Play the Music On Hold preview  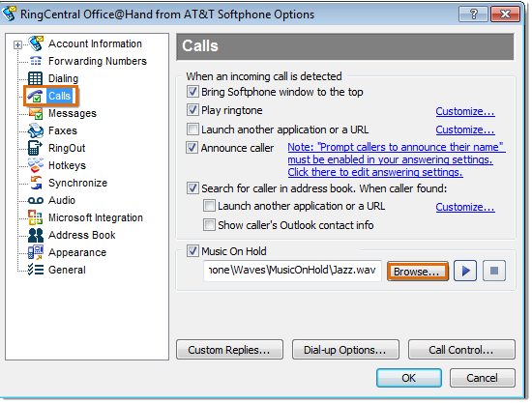click(465, 271)
